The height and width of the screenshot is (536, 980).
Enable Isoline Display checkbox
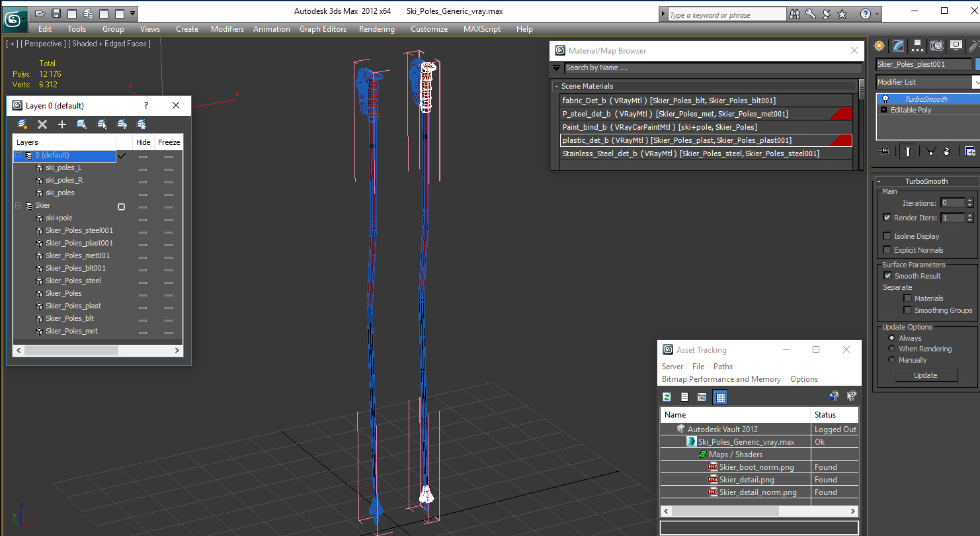click(887, 236)
